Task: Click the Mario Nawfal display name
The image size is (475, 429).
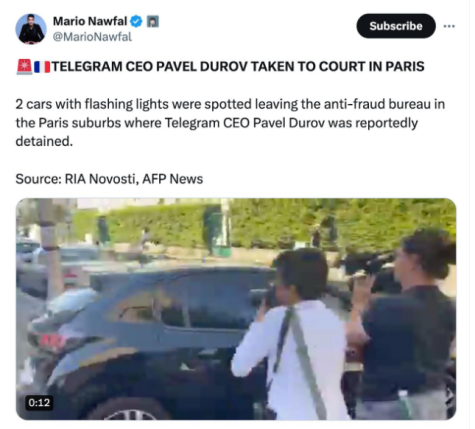Action: click(x=90, y=21)
